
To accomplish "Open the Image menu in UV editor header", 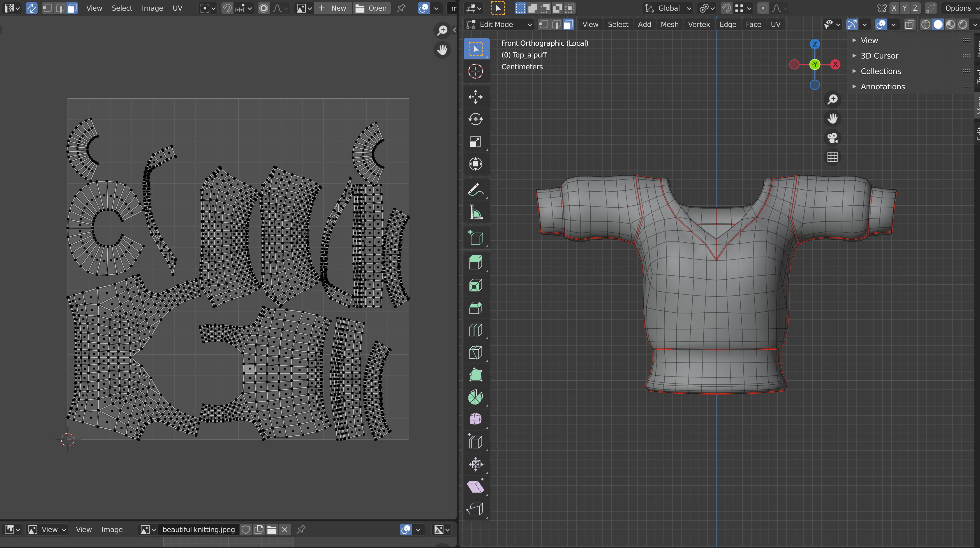I will [x=152, y=8].
